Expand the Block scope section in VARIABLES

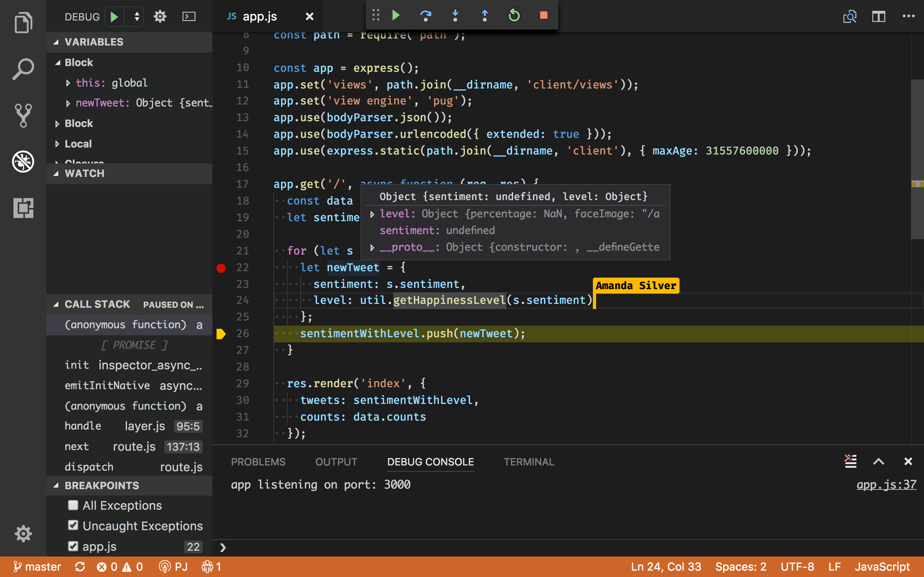(79, 123)
